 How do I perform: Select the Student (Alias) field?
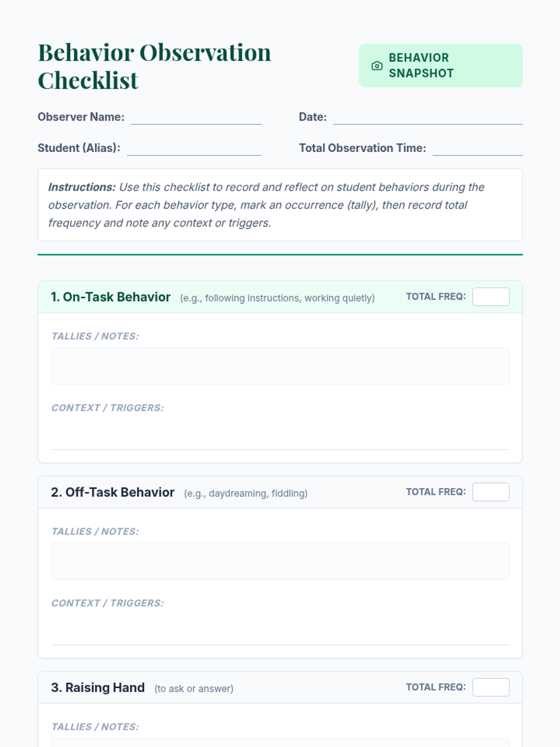pyautogui.click(x=194, y=148)
